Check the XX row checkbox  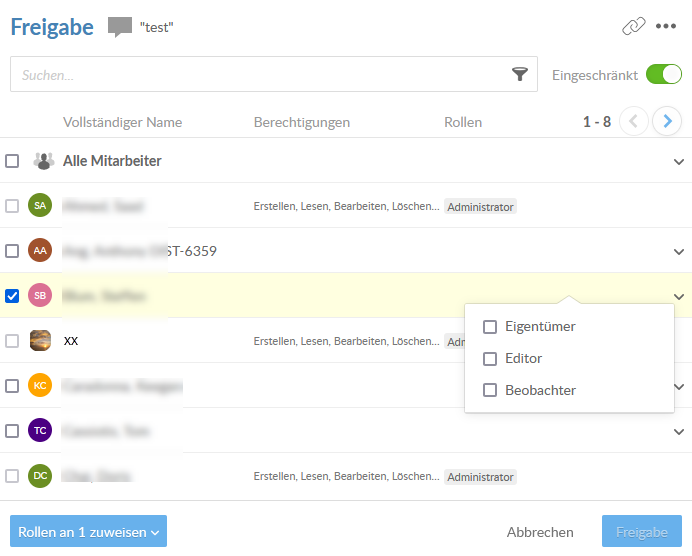point(12,341)
